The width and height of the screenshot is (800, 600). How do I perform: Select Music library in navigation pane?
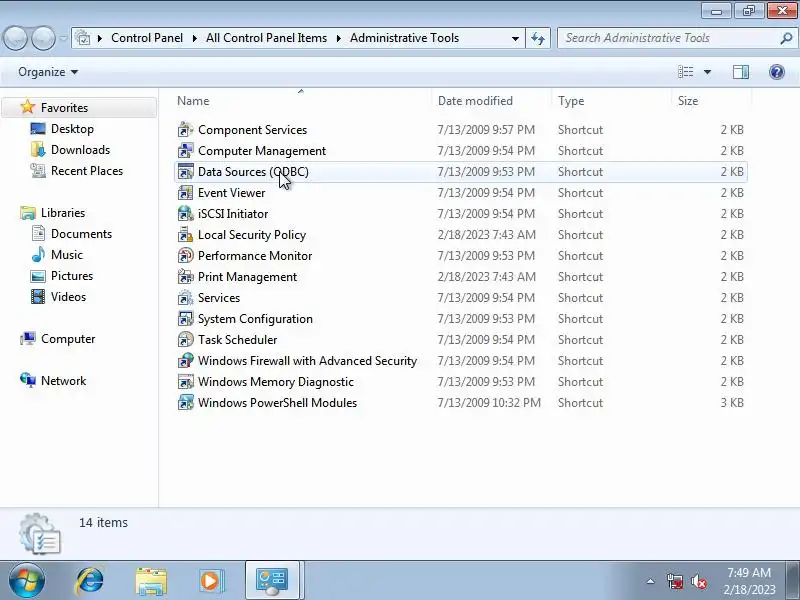pyautogui.click(x=66, y=254)
